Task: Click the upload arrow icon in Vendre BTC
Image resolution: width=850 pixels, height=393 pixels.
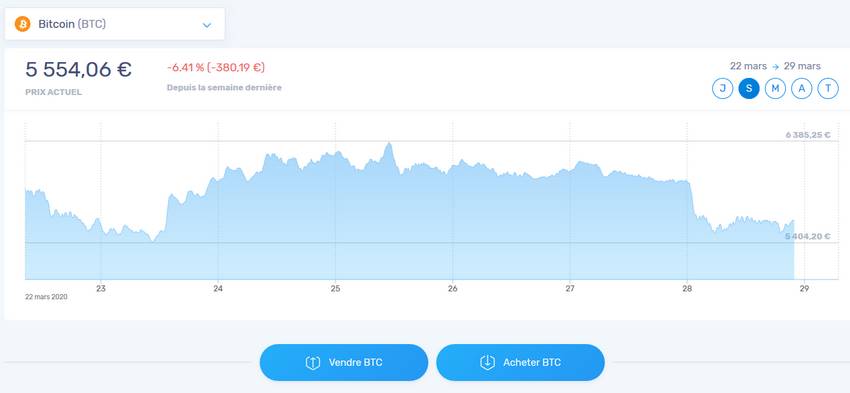Action: click(313, 362)
